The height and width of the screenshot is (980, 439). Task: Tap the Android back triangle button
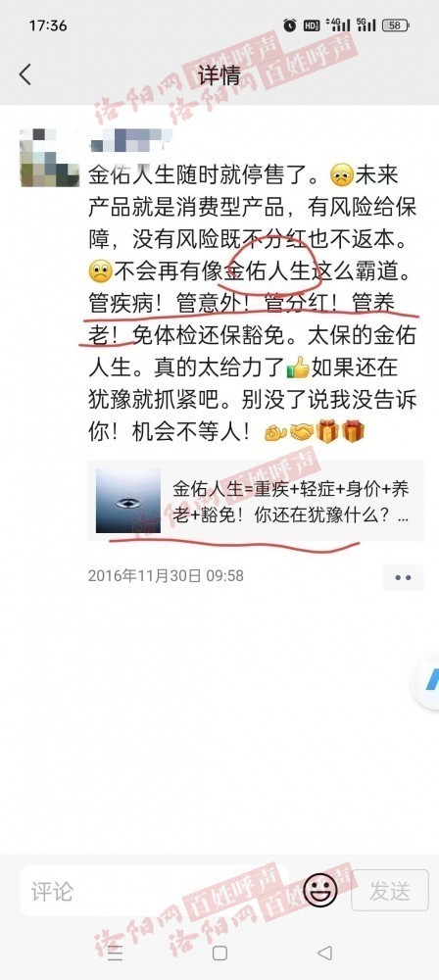click(x=324, y=954)
